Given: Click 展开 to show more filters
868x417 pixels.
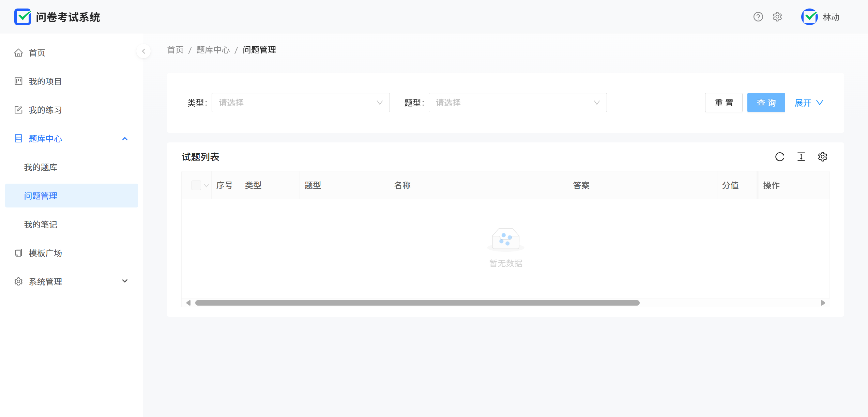Looking at the screenshot, I should (x=808, y=103).
